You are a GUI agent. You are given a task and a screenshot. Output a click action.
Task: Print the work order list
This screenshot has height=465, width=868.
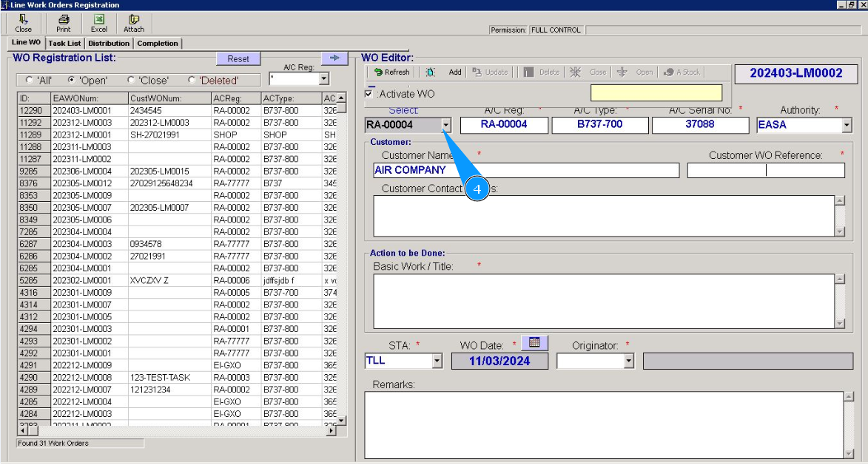point(64,23)
